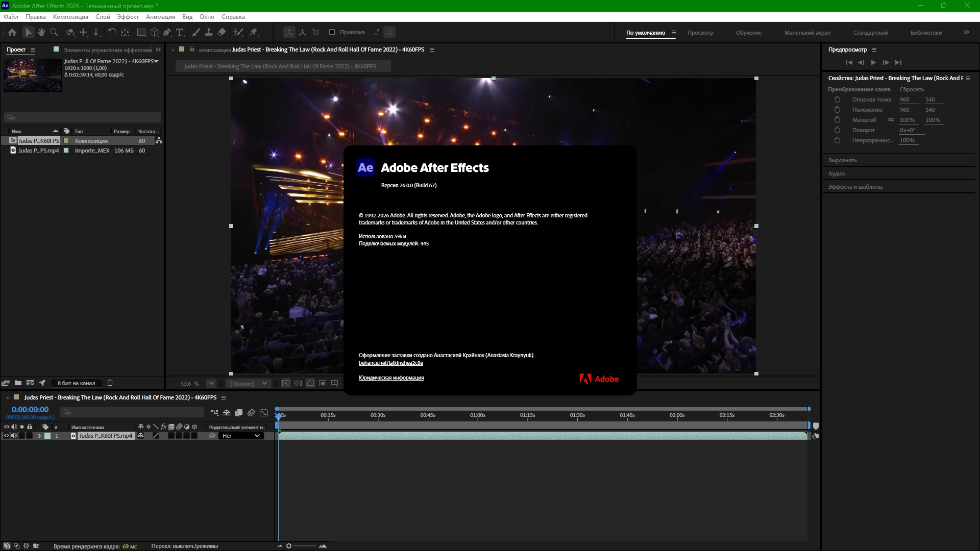Switch to Обучение workspace tab
This screenshot has height=551, width=980.
tap(748, 33)
